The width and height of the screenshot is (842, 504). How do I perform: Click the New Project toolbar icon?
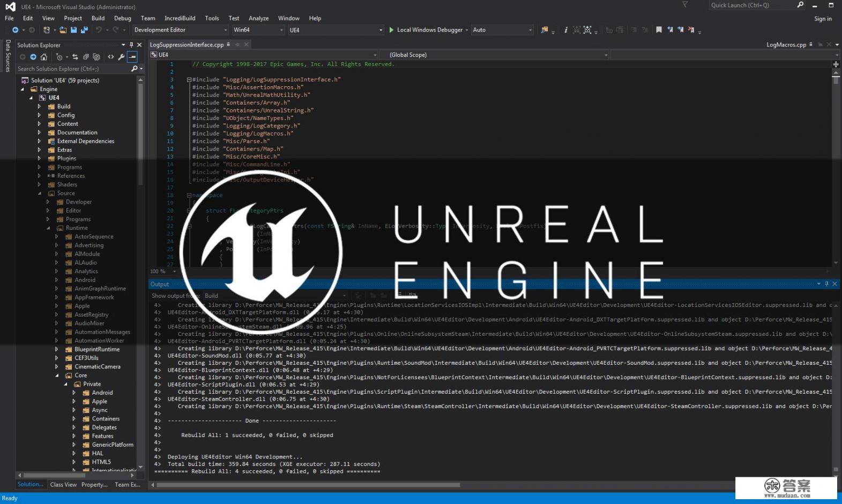[47, 30]
